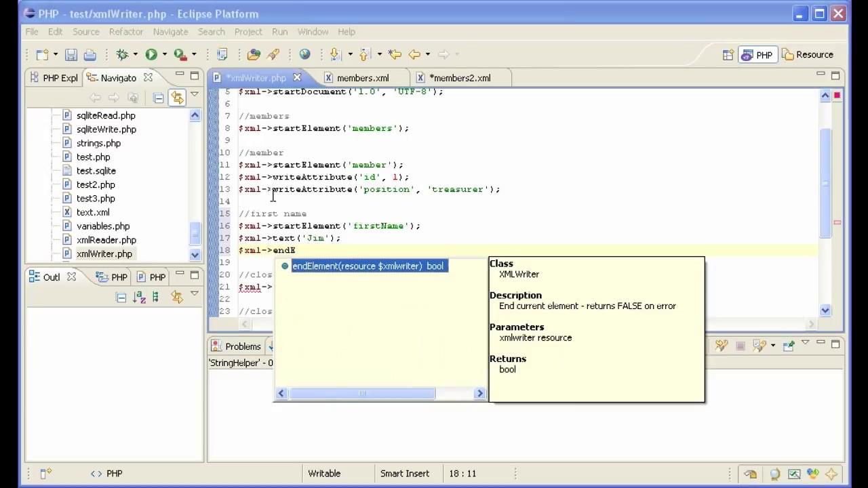
Task: Toggle Link with Editor in Outline
Action: pyautogui.click(x=177, y=298)
